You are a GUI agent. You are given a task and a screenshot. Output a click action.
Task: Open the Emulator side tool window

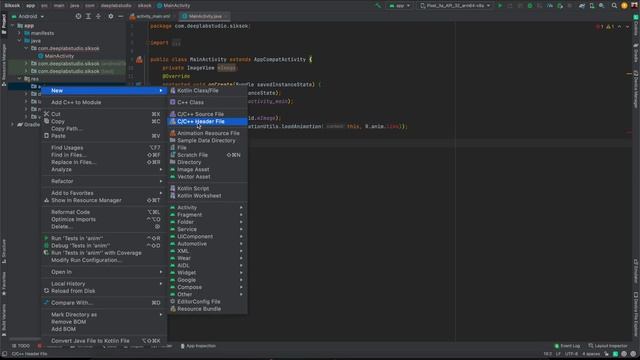point(636,271)
